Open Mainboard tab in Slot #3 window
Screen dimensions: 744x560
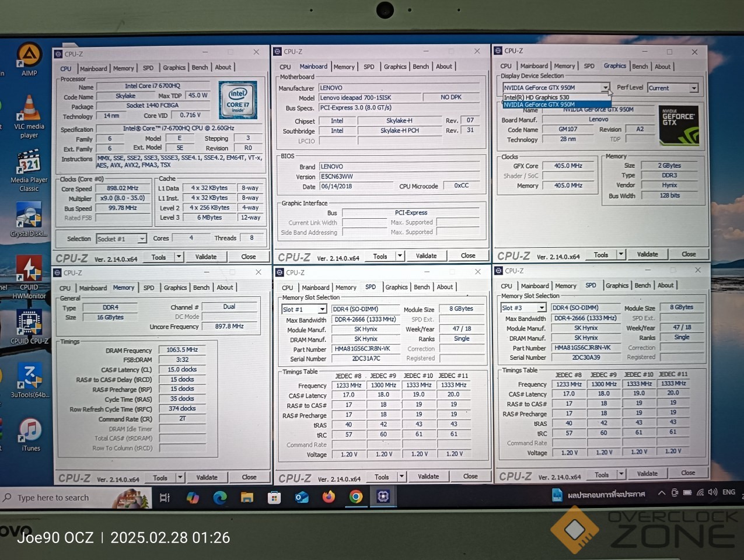pos(535,286)
